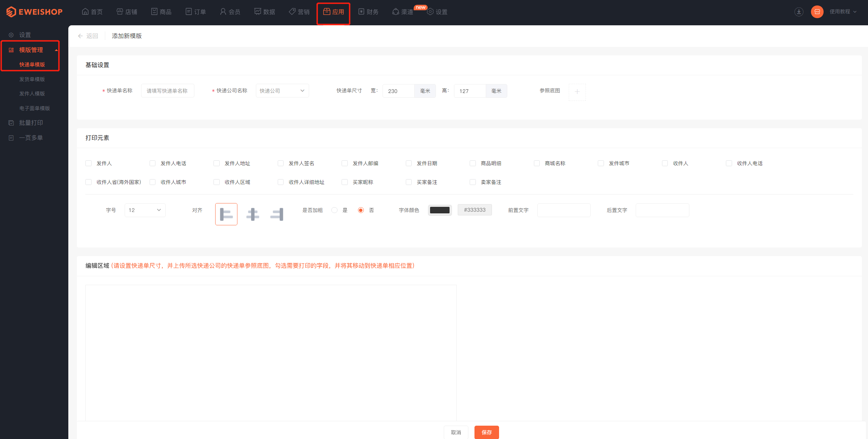Click the orange shop avatar icon
The height and width of the screenshot is (439, 868).
coord(817,12)
